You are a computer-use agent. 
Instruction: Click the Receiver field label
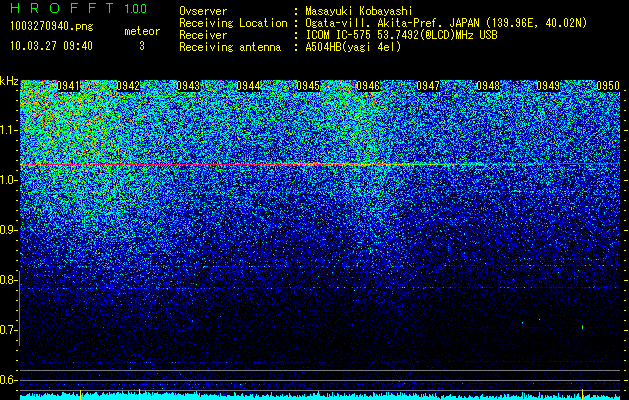coord(203,35)
